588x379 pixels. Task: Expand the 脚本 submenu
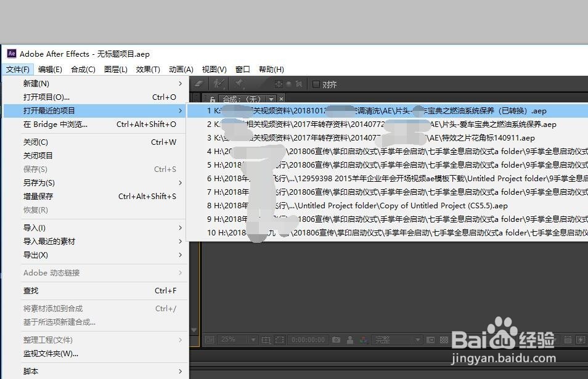pyautogui.click(x=96, y=372)
